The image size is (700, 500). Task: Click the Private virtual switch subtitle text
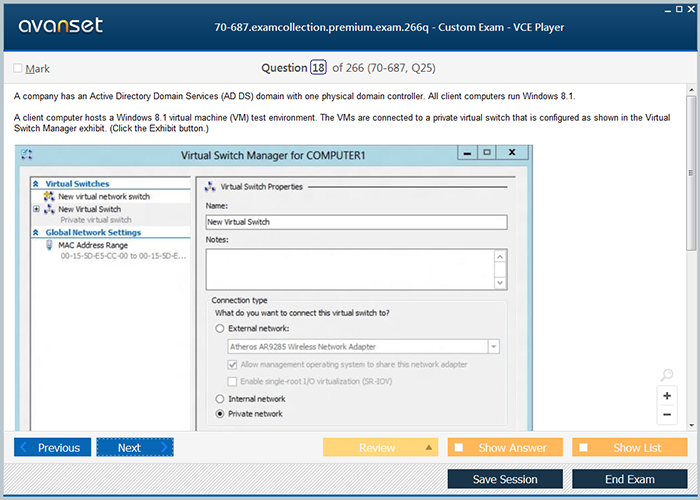pyautogui.click(x=96, y=220)
